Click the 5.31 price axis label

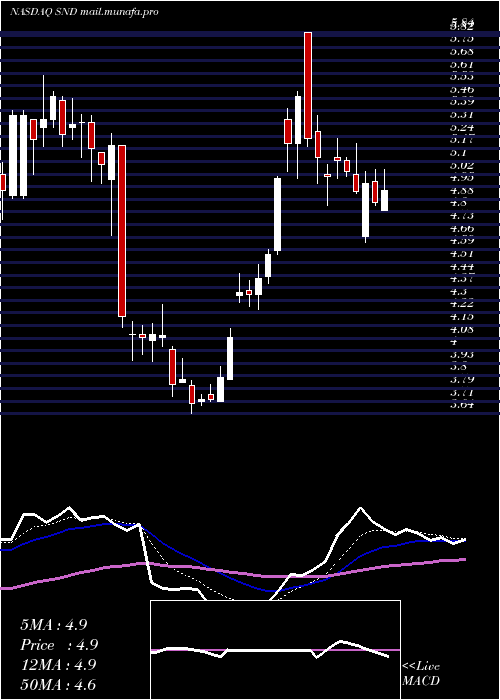462,115
